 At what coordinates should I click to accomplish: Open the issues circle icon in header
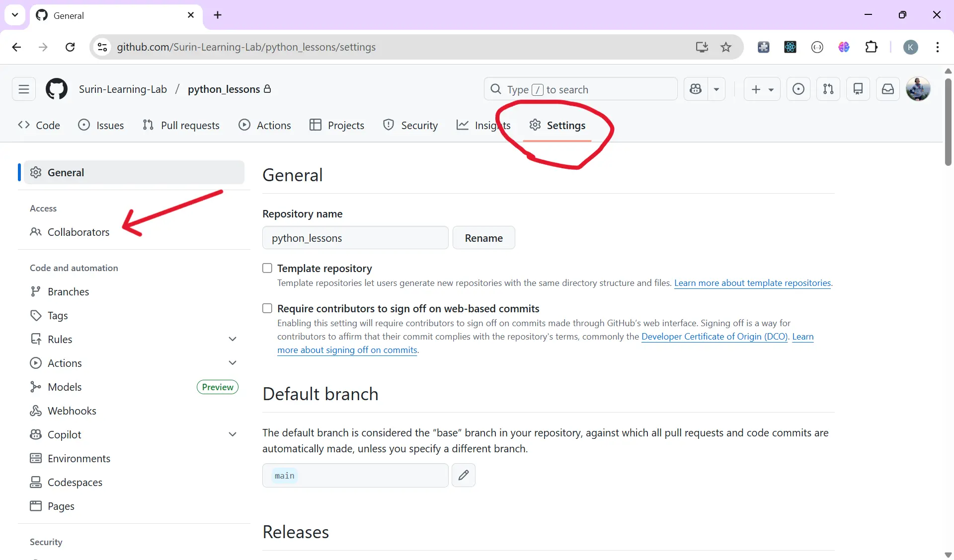point(798,89)
